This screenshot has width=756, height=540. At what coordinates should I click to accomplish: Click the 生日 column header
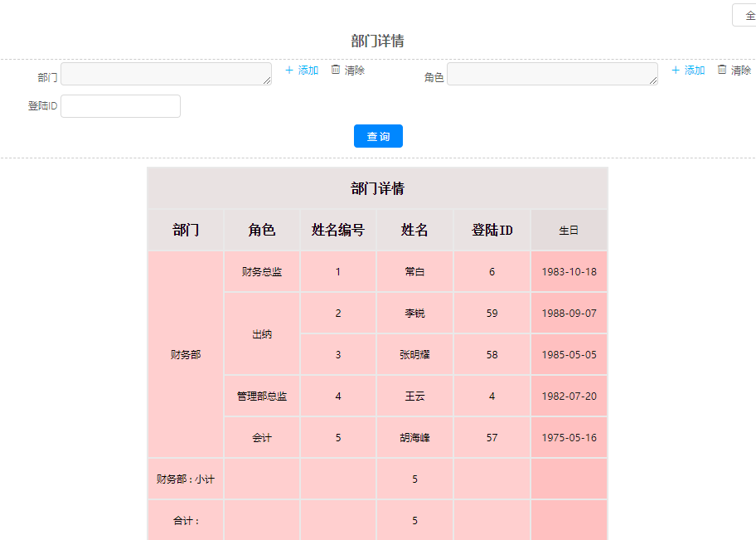click(x=569, y=231)
